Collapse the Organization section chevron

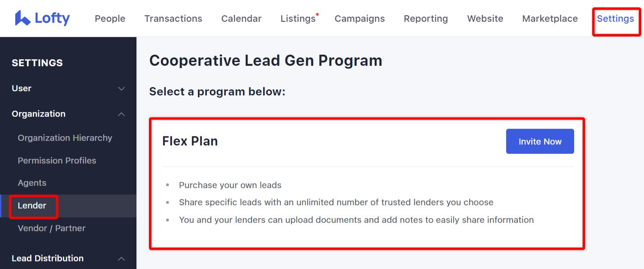pos(121,114)
